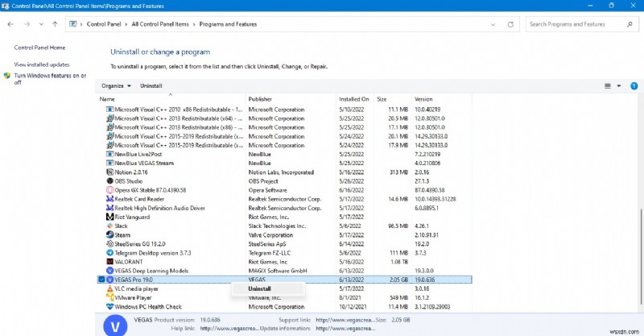Expand the view options dropdown arrow
Screen dimensions: 644x336
(618, 85)
